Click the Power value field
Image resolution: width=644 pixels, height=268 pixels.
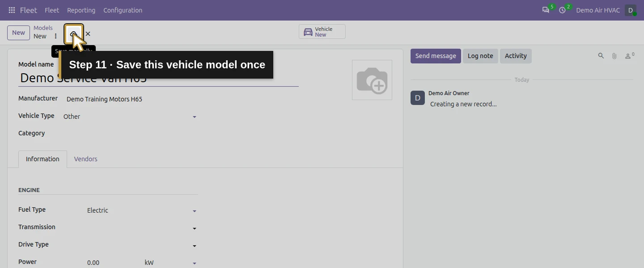114,263
